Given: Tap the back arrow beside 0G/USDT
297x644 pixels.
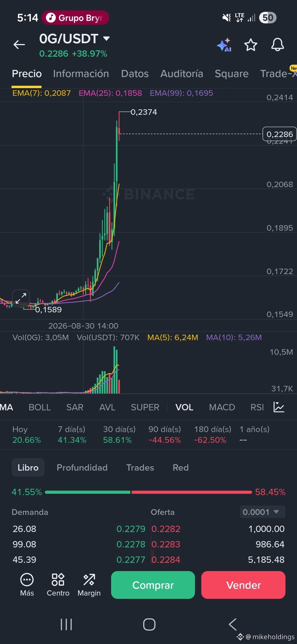Looking at the screenshot, I should pos(19,45).
